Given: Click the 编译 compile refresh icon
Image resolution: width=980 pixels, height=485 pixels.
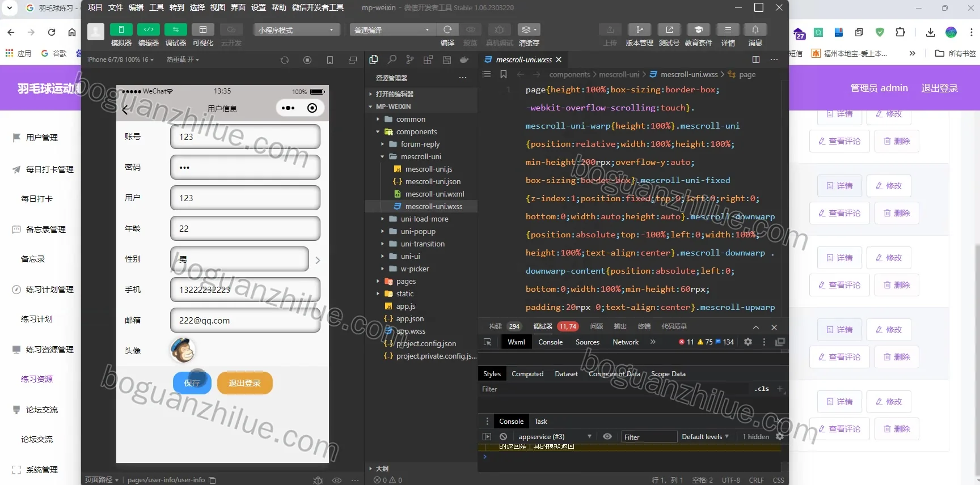Looking at the screenshot, I should (x=447, y=29).
